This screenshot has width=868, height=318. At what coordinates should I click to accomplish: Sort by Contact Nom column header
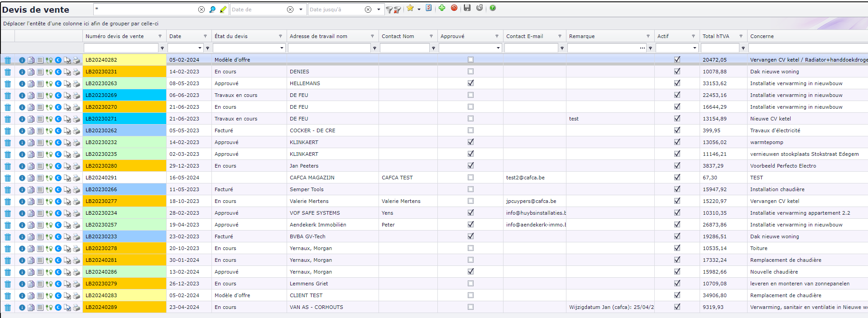(x=398, y=36)
